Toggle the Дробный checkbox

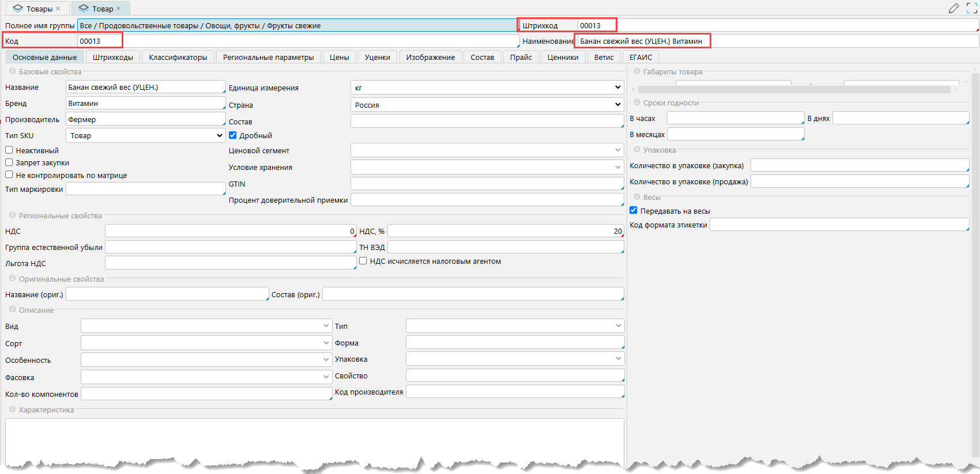point(233,135)
